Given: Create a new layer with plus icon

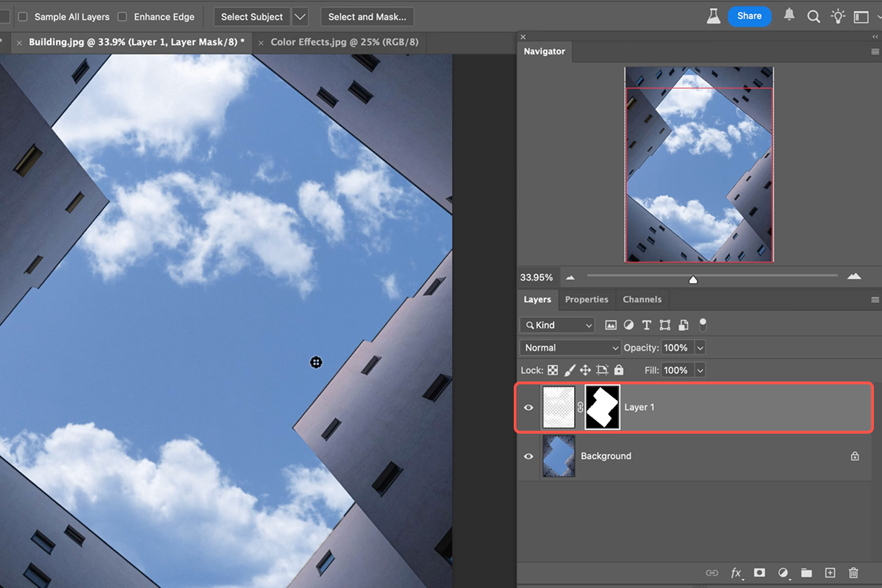Looking at the screenshot, I should pyautogui.click(x=830, y=573).
